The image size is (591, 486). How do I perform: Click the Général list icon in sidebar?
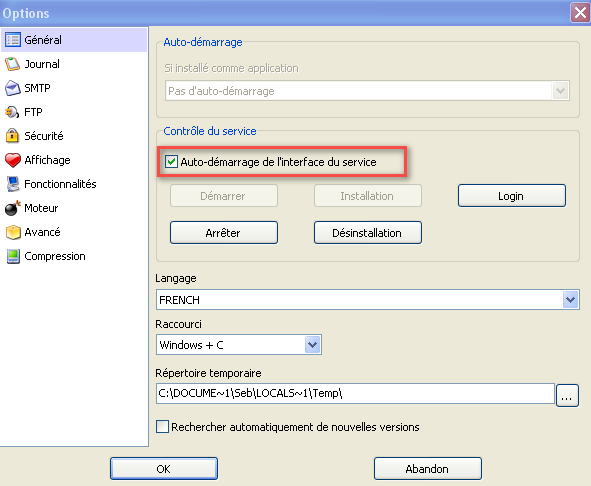point(13,40)
